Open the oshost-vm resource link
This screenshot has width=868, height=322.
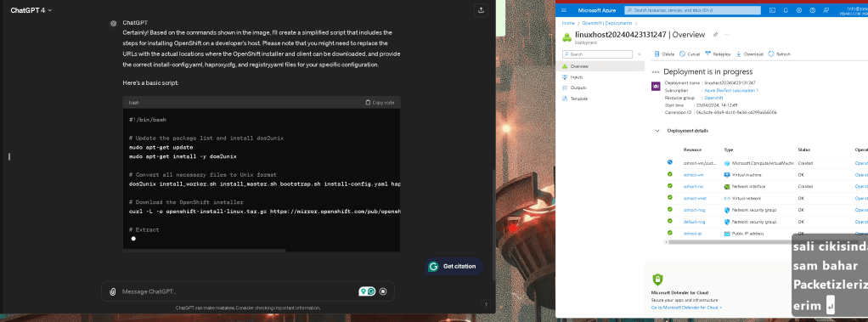tap(693, 174)
